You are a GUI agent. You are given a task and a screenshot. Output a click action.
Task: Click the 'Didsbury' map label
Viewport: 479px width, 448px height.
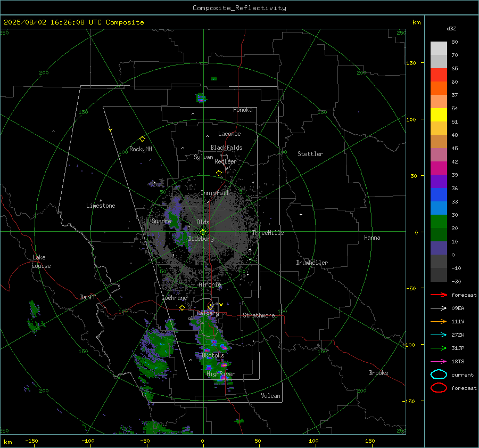pyautogui.click(x=201, y=239)
